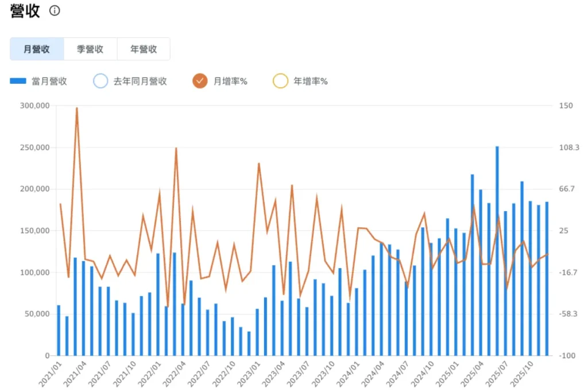Click the 2021/04 x-axis date label
588x392 pixels.
click(75, 374)
